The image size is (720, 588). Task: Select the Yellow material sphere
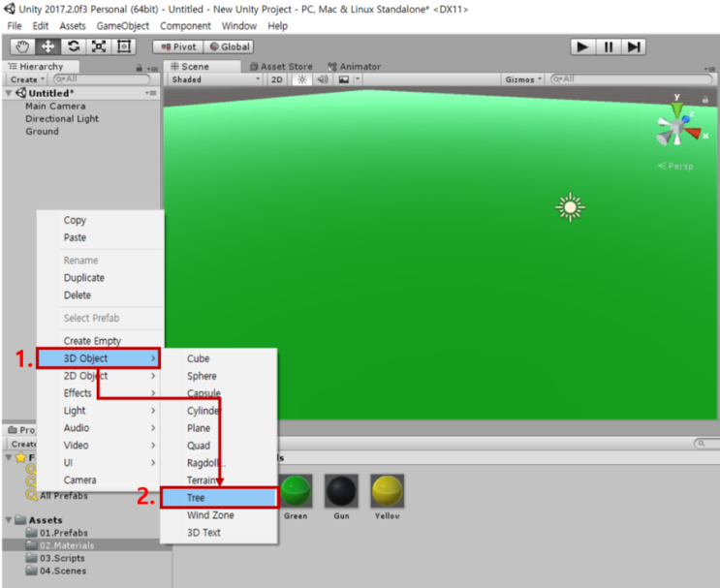(387, 491)
